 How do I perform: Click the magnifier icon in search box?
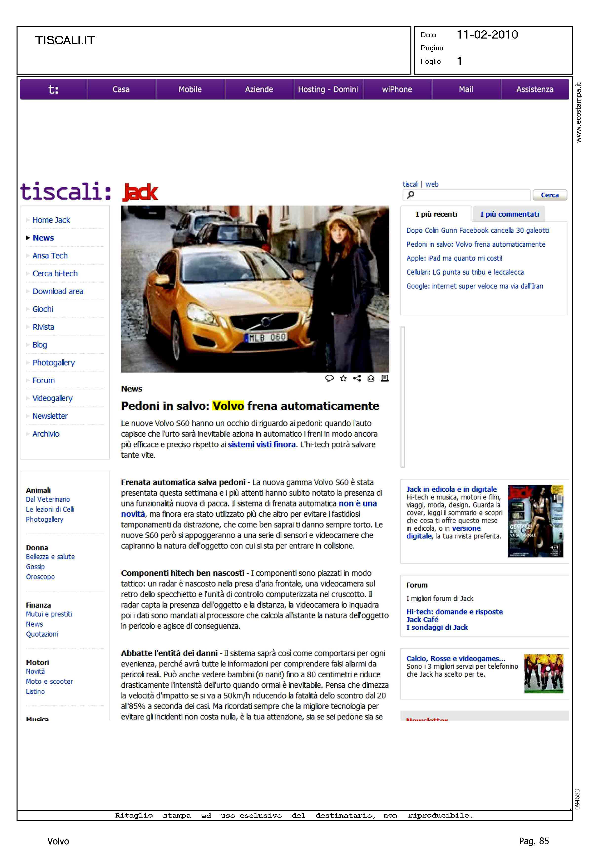(411, 195)
